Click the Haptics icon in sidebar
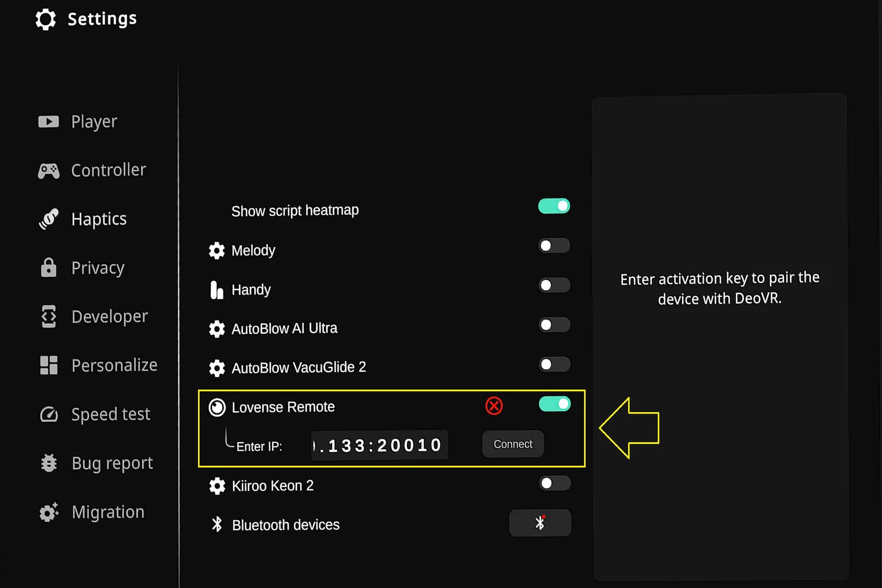The height and width of the screenshot is (588, 882). click(x=49, y=219)
